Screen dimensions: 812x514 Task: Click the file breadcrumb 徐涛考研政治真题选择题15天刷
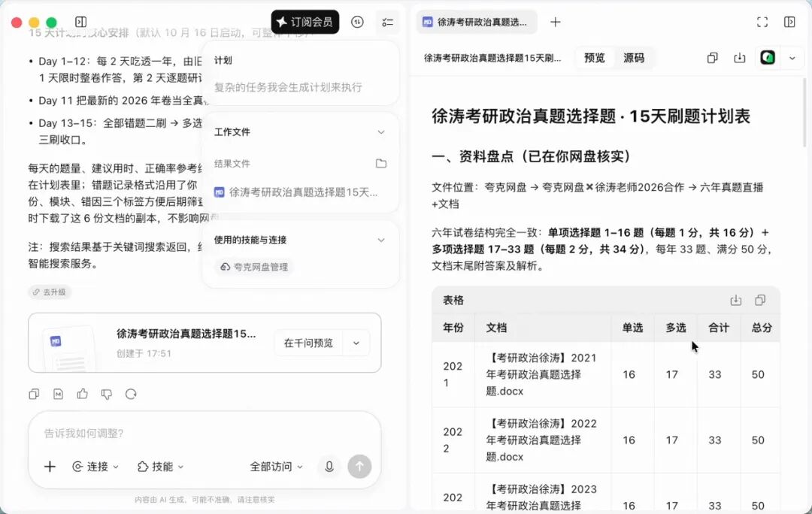492,58
